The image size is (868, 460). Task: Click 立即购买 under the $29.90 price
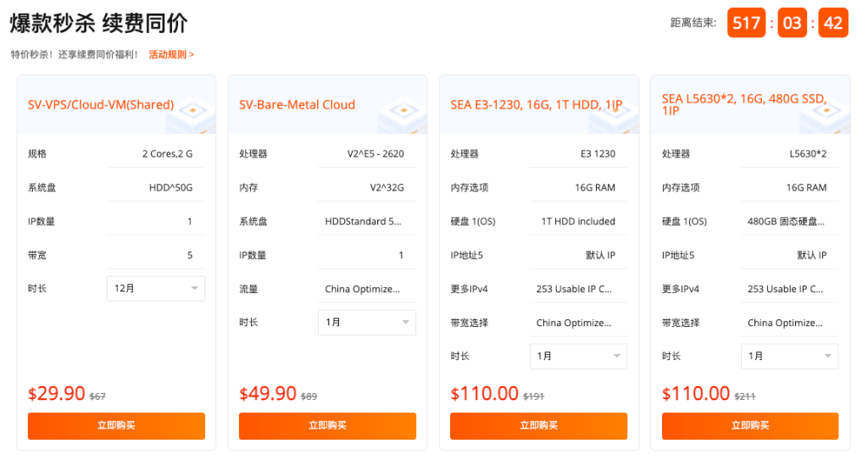[116, 425]
